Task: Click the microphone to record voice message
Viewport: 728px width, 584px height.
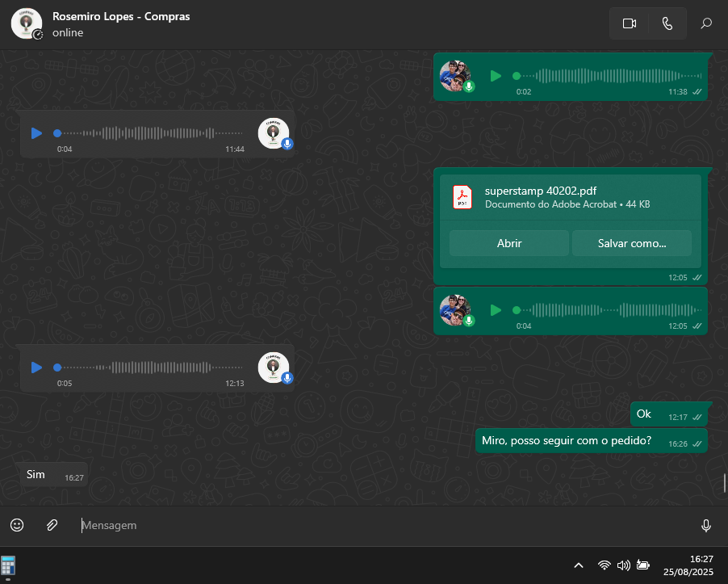Action: point(706,526)
